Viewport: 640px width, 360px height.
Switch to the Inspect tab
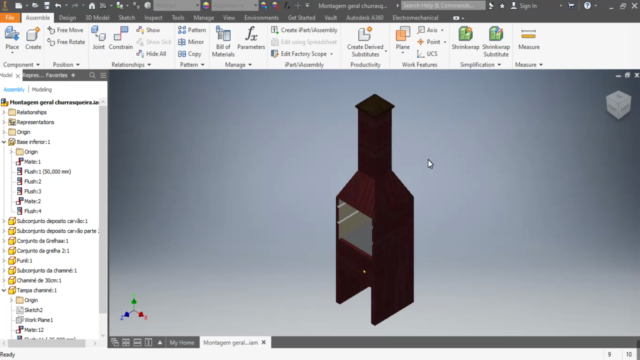pyautogui.click(x=153, y=18)
